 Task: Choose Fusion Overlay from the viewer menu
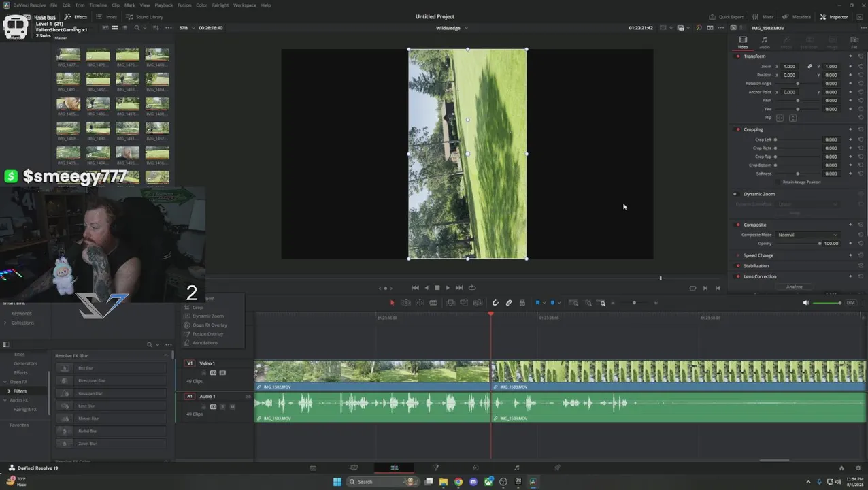[x=207, y=334]
